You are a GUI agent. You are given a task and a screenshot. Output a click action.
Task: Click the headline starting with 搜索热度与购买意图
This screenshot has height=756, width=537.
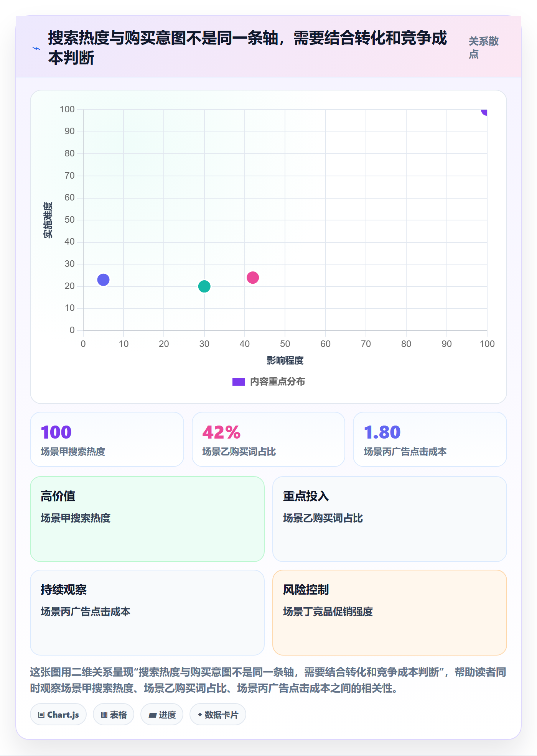coord(247,48)
